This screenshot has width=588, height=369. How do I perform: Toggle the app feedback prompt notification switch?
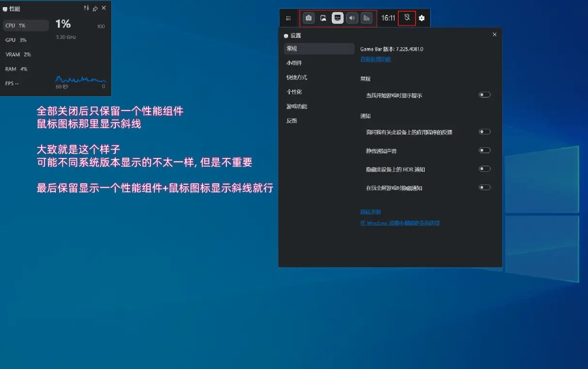(x=485, y=132)
